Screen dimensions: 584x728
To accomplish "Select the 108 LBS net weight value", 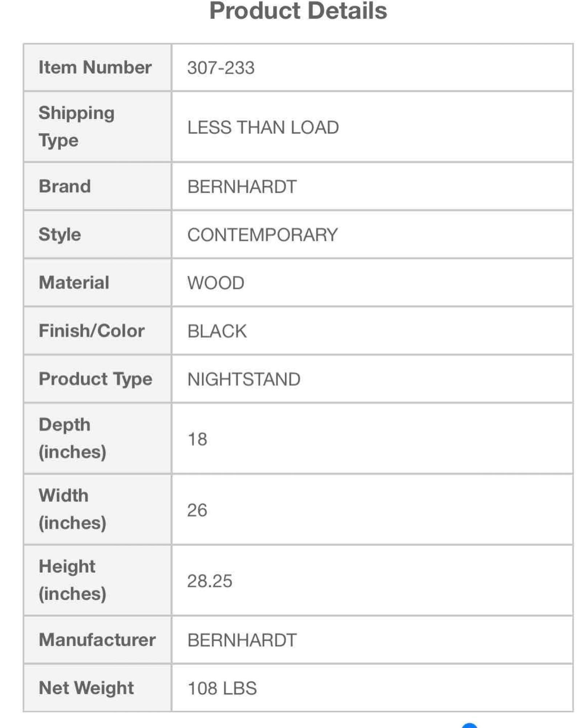I will 222,688.
